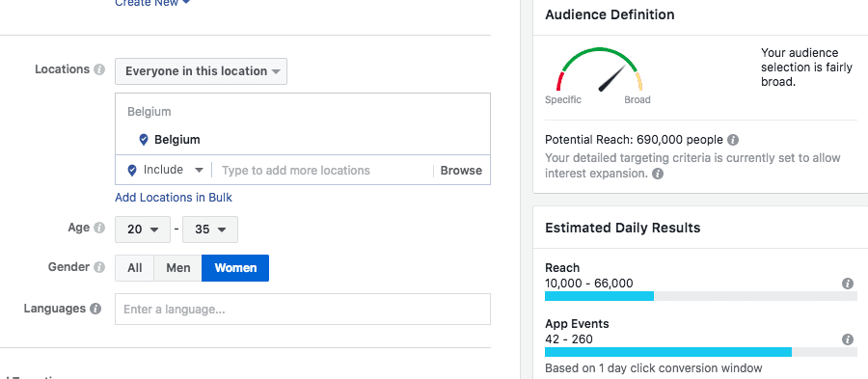
Task: Click the info icon next to Locations
Action: click(99, 69)
